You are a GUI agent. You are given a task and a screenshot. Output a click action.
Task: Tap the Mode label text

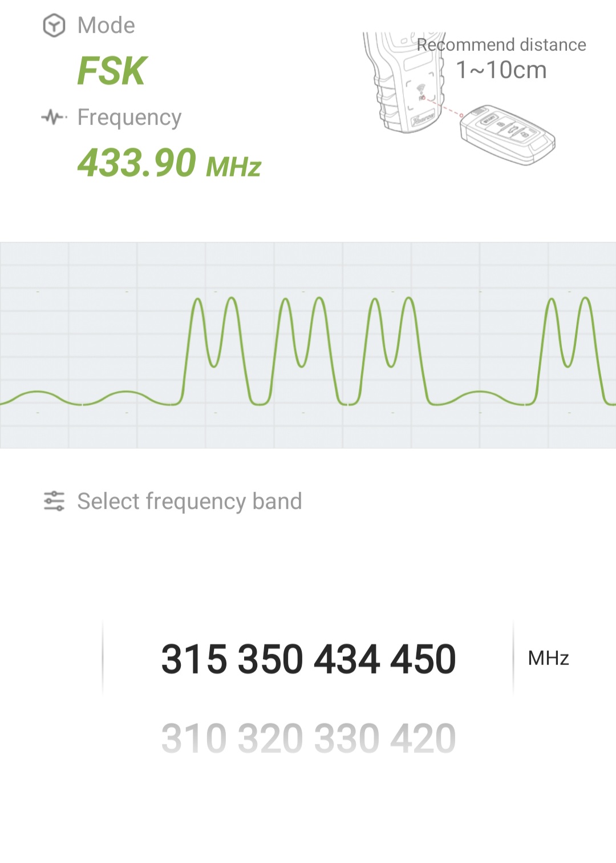(106, 26)
